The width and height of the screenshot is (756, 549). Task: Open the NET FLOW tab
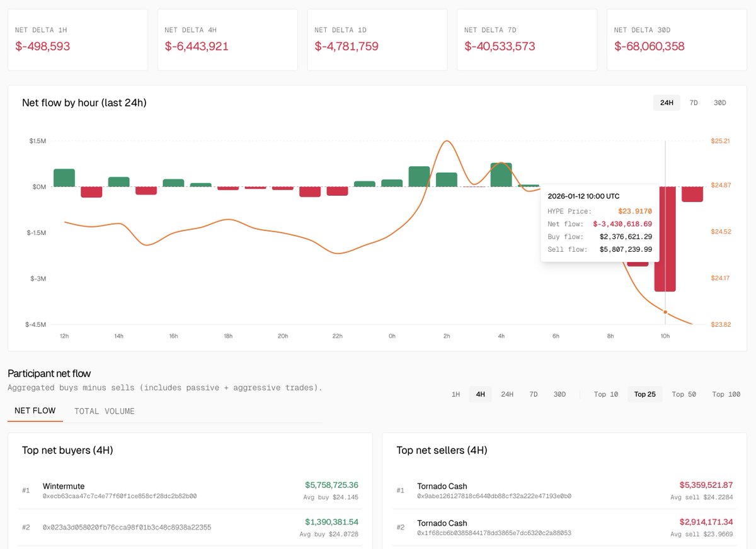coord(35,411)
